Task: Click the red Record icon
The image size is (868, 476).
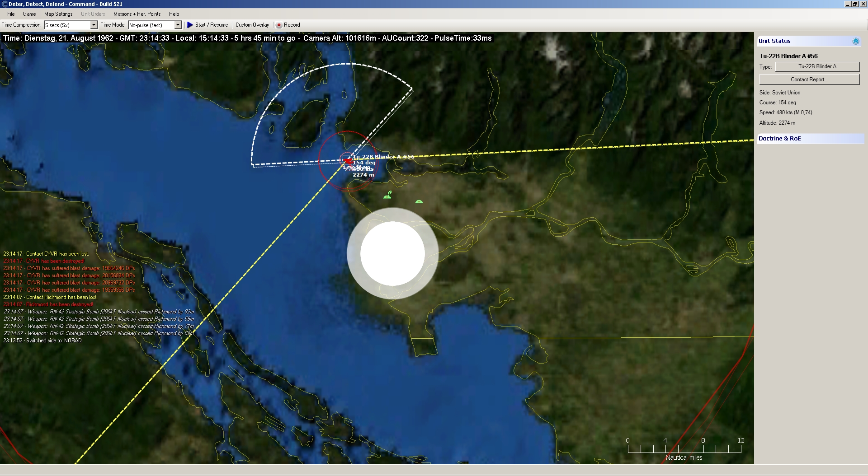Action: [279, 25]
